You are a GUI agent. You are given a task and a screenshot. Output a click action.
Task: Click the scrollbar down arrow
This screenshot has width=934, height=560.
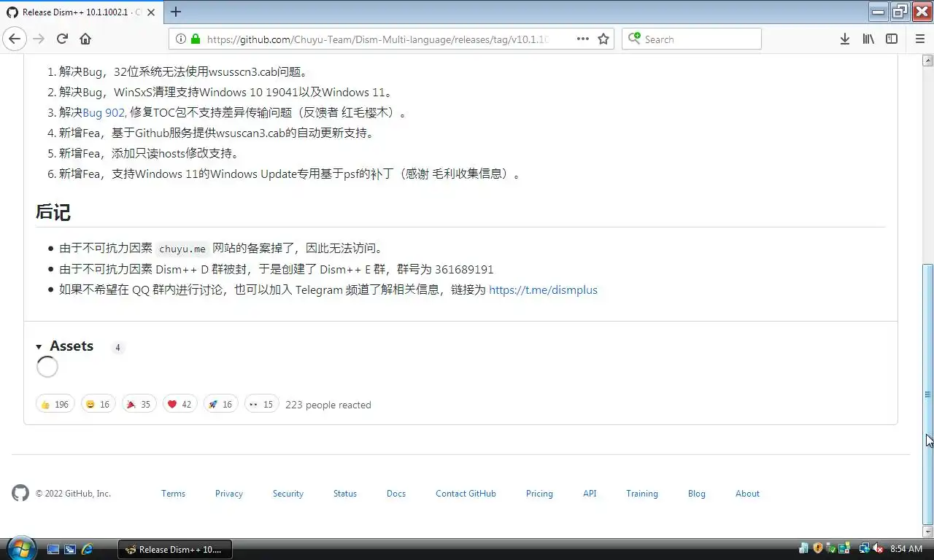pos(928,532)
